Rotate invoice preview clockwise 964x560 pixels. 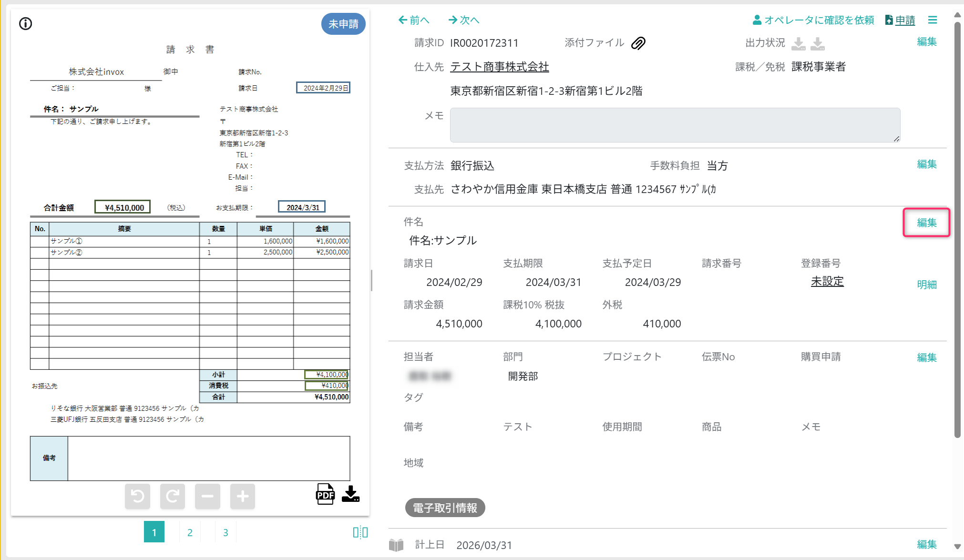point(173,496)
